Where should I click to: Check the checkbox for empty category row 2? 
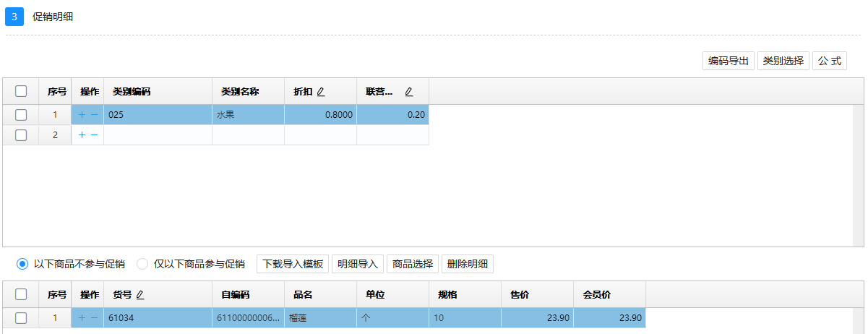click(21, 134)
